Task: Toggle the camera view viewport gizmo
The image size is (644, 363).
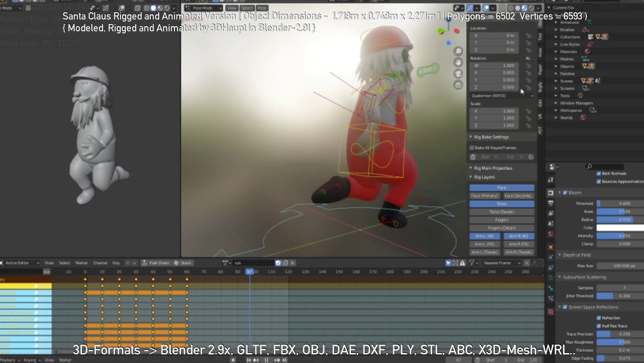Action: pos(458,74)
